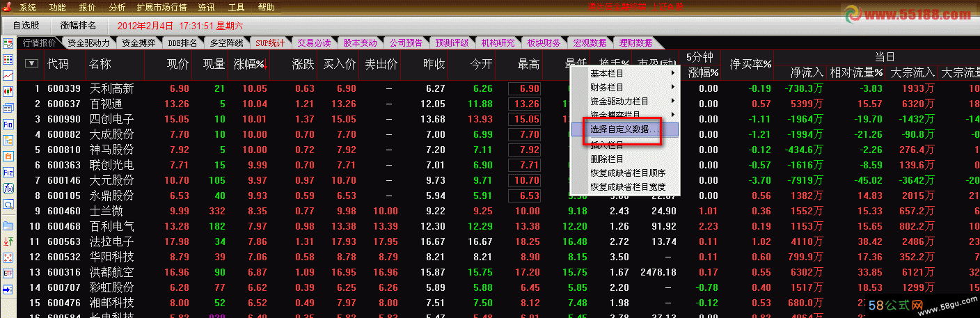Switch to the 多空阵线 tab

[x=226, y=42]
